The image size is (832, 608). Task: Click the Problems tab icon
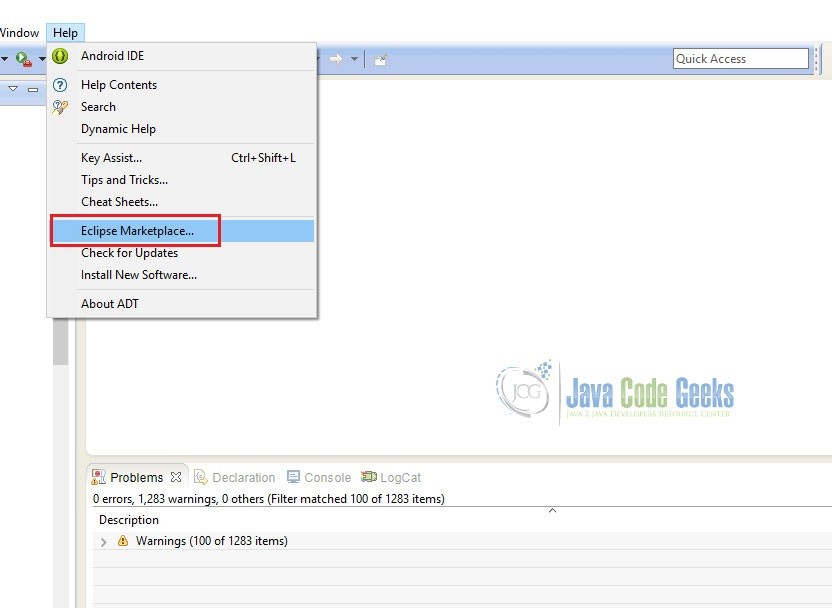[98, 477]
